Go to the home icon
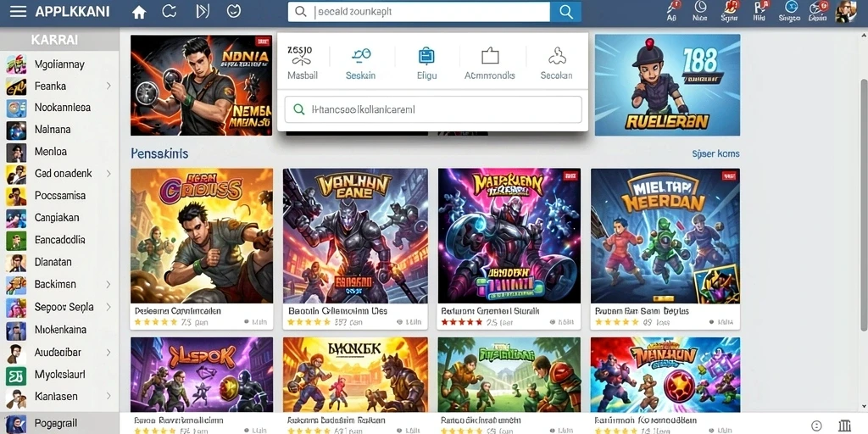Image resolution: width=868 pixels, height=434 pixels. pos(139,12)
